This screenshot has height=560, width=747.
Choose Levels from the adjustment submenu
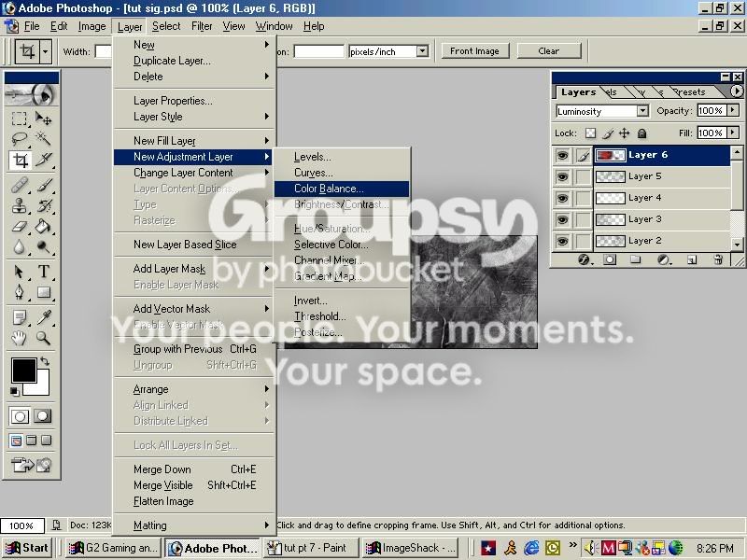(342, 157)
